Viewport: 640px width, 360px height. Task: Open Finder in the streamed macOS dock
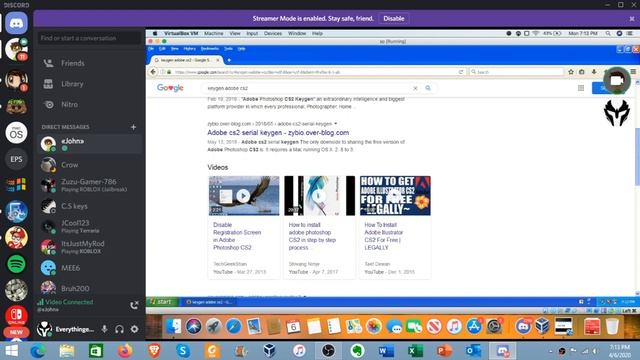(x=173, y=327)
